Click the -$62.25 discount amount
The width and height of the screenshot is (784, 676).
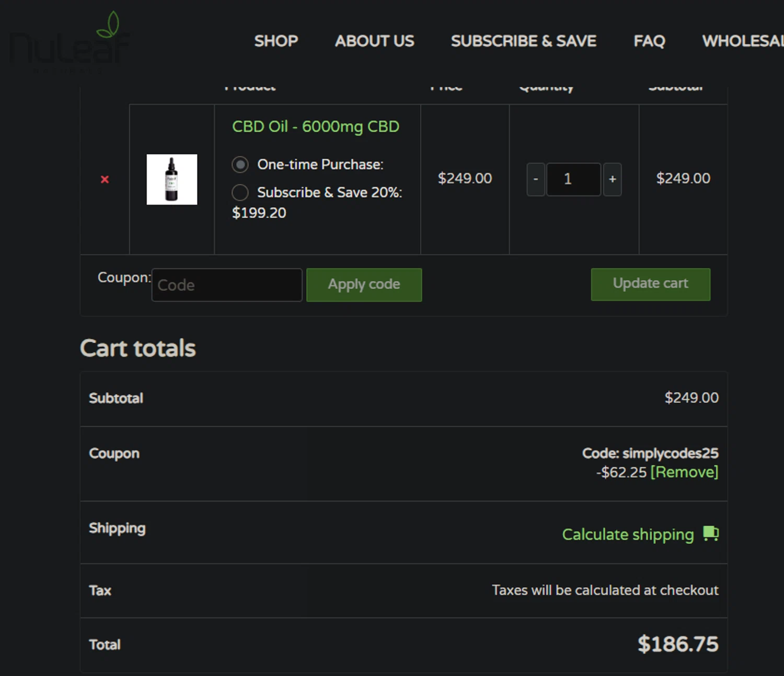pyautogui.click(x=621, y=472)
